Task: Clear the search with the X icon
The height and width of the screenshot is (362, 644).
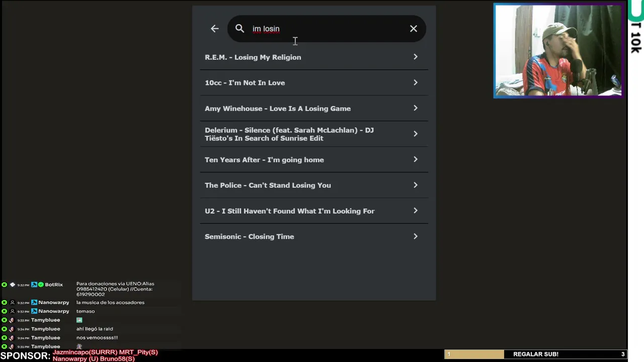Action: [x=414, y=29]
